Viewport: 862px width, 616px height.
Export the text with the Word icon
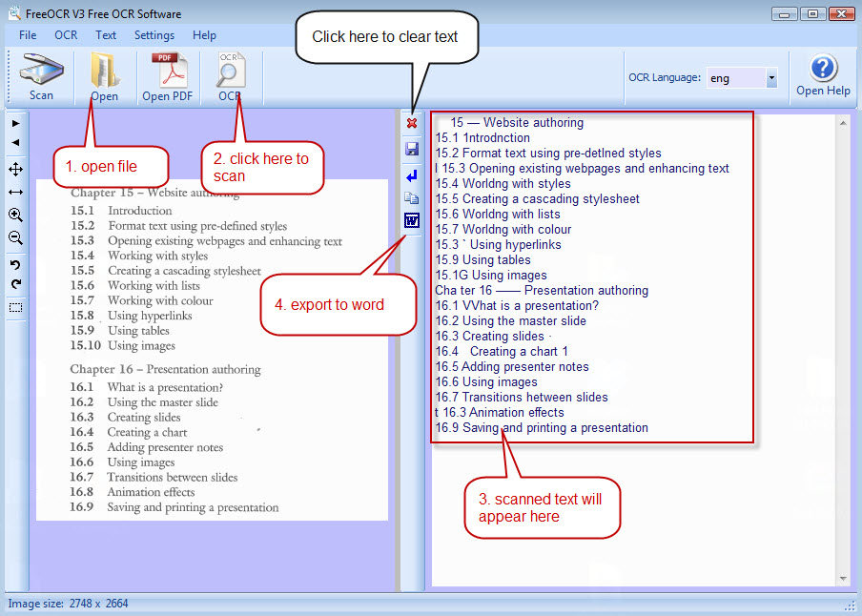click(x=412, y=221)
